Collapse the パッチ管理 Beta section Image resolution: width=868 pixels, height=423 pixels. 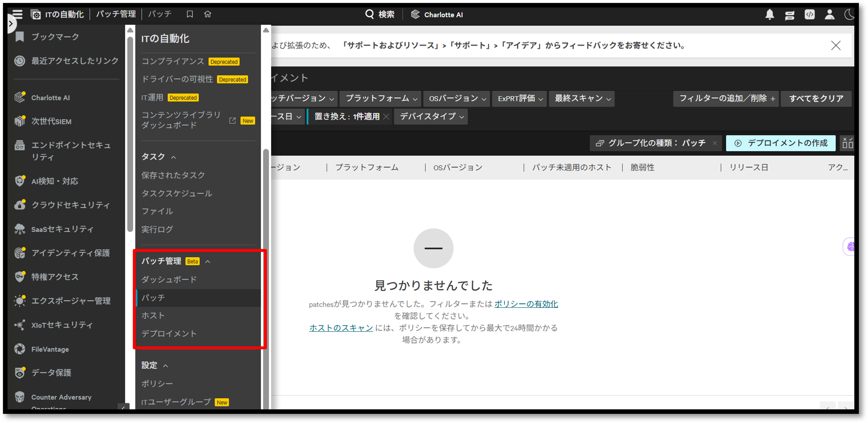tap(208, 261)
